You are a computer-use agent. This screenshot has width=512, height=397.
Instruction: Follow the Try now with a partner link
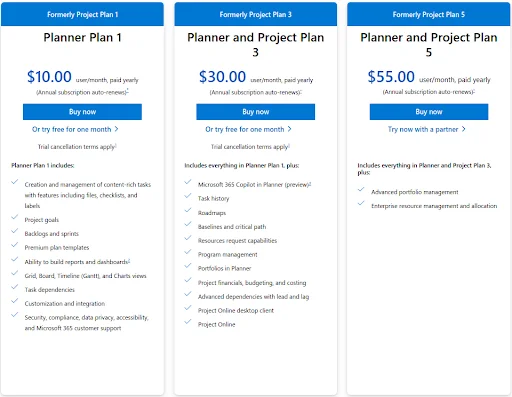coord(423,129)
